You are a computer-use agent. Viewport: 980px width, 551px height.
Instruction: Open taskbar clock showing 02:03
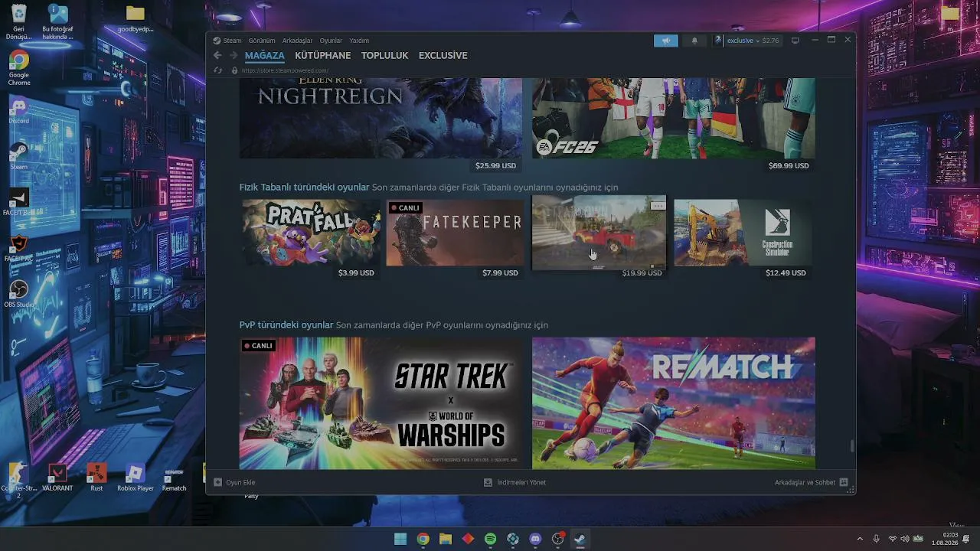point(945,539)
